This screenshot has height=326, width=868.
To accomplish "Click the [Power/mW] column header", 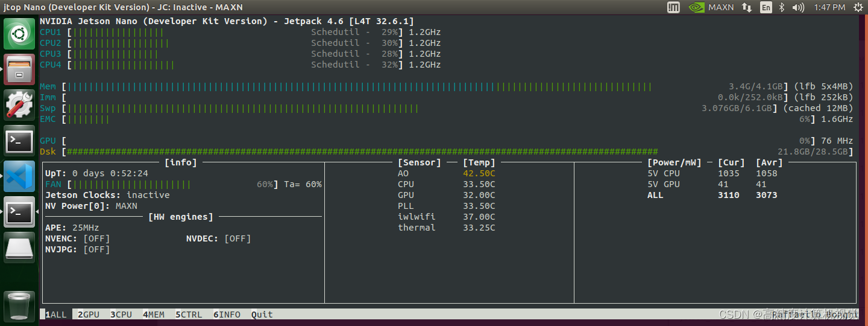I will pos(675,162).
